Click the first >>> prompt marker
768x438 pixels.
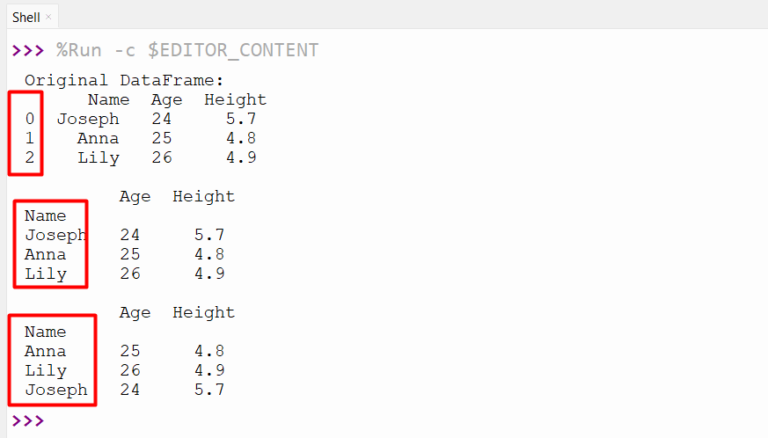click(x=27, y=50)
